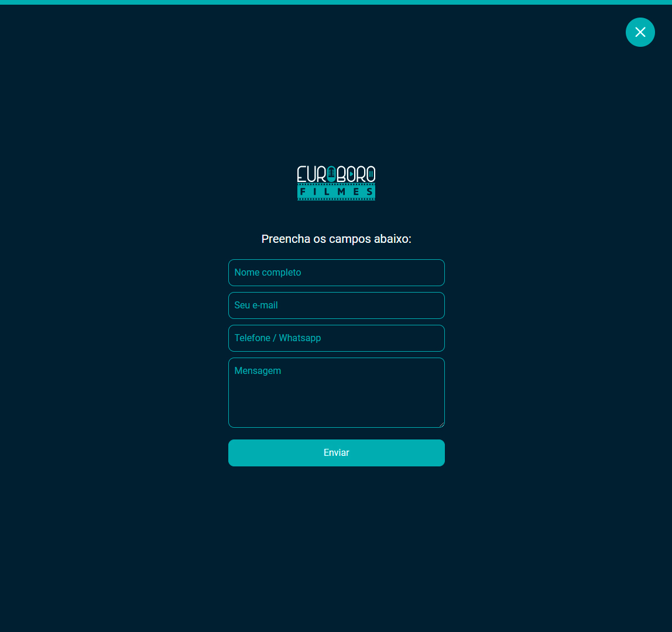The height and width of the screenshot is (632, 672).
Task: Click the Telefone / Whatsapp field
Action: (337, 338)
